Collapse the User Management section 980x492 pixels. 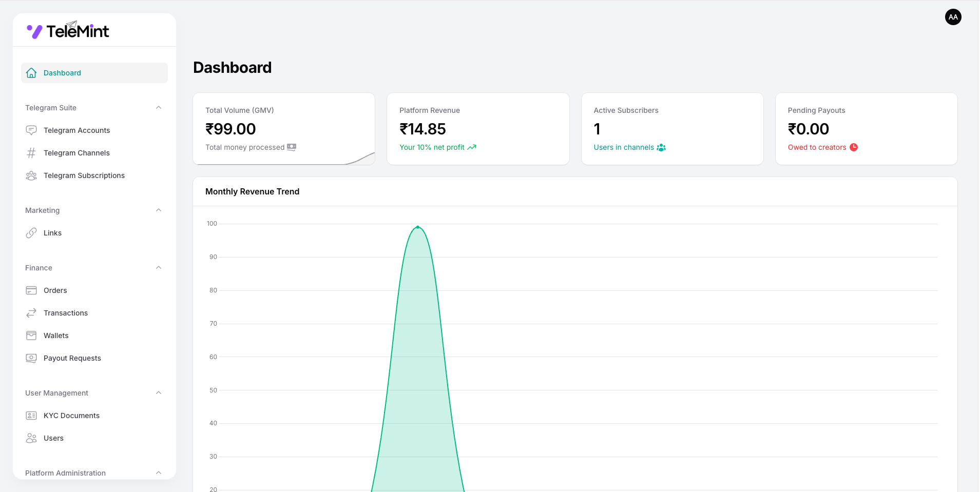point(159,393)
